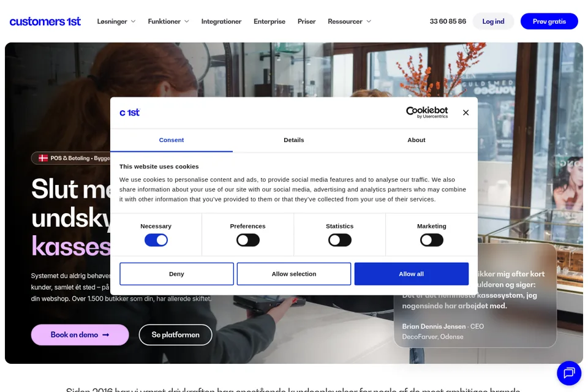Click the Deny button
The image size is (588, 392).
point(176,274)
